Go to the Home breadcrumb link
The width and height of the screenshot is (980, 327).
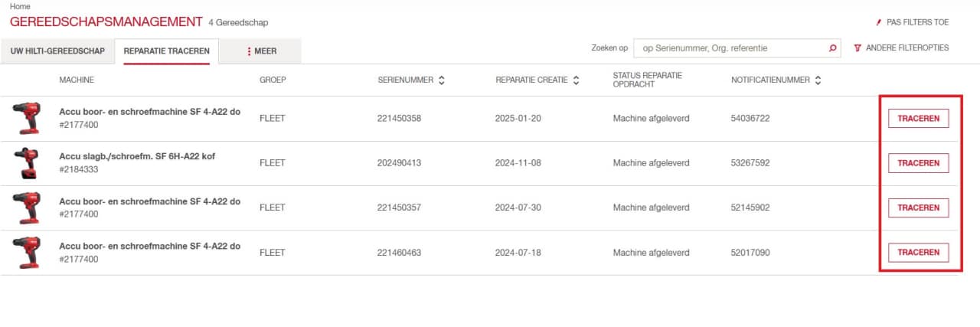21,6
